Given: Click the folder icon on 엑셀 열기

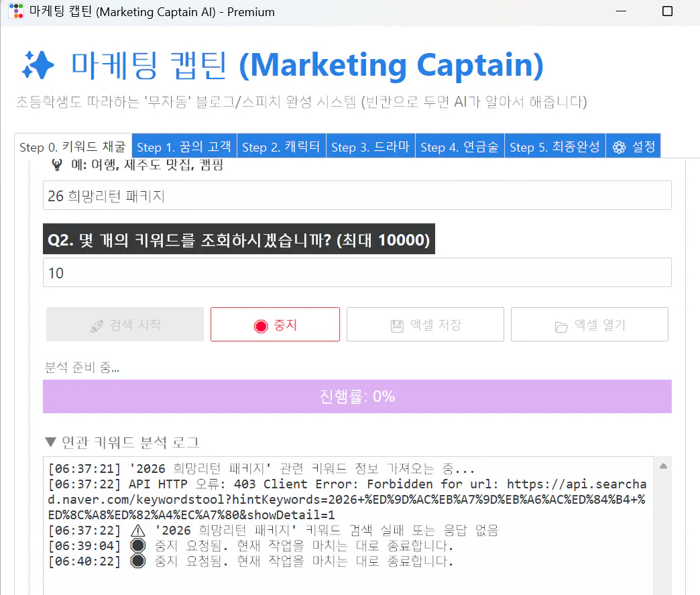Looking at the screenshot, I should point(561,324).
